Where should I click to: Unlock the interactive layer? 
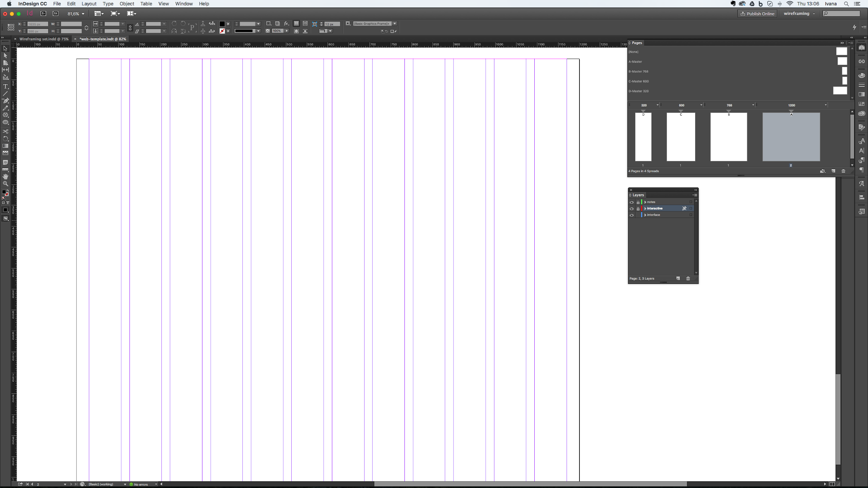click(x=639, y=208)
